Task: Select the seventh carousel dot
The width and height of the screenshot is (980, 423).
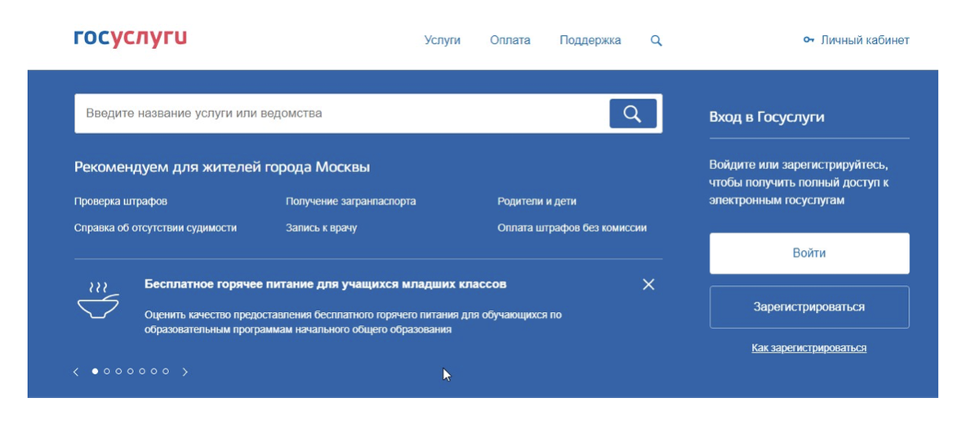Action: click(x=166, y=372)
